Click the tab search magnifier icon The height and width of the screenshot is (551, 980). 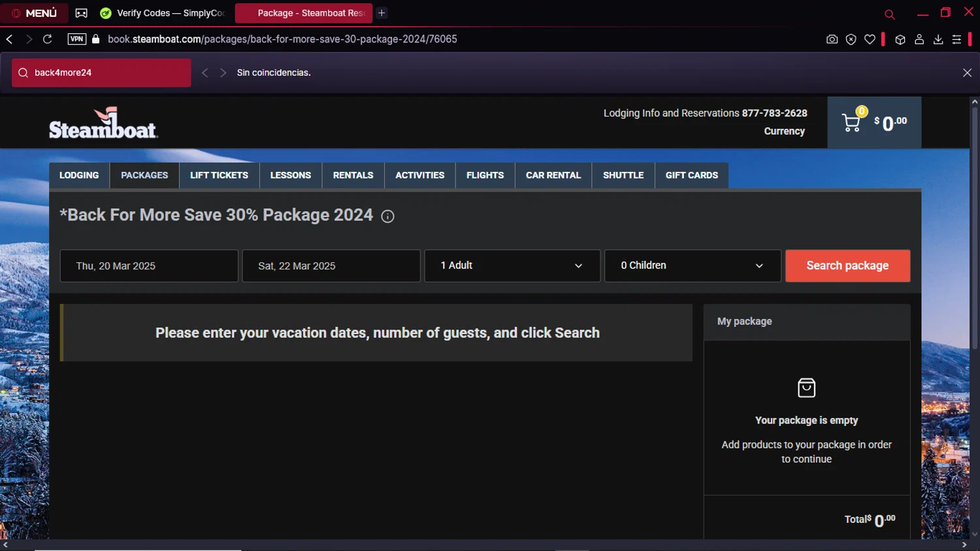click(889, 14)
